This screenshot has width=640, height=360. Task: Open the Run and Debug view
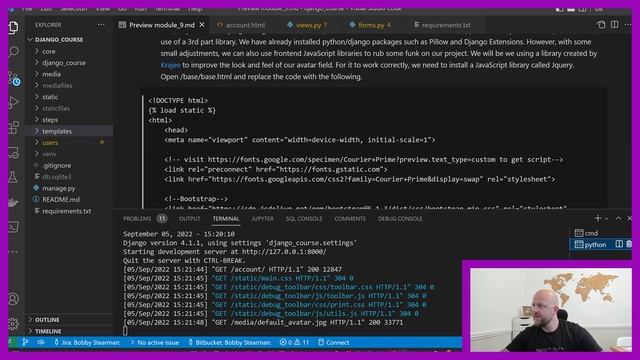[x=13, y=102]
